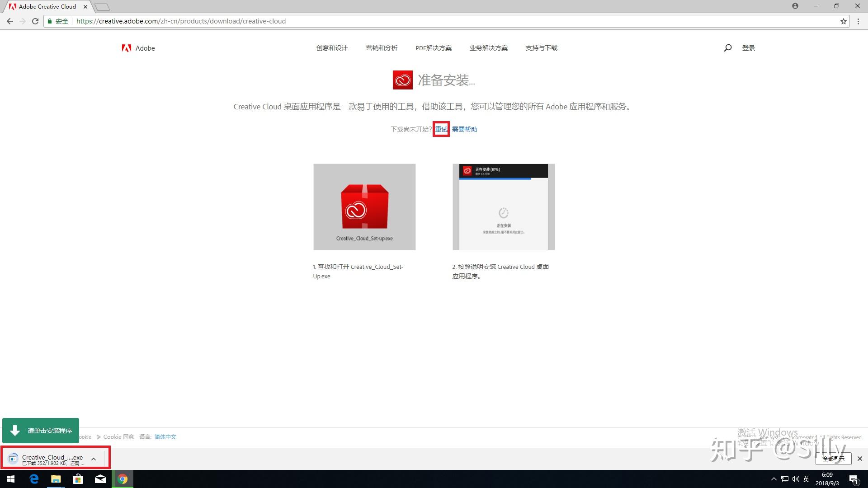Close the Adobe Creative Cloud tab
Viewport: 868px width, 488px height.
coord(85,7)
